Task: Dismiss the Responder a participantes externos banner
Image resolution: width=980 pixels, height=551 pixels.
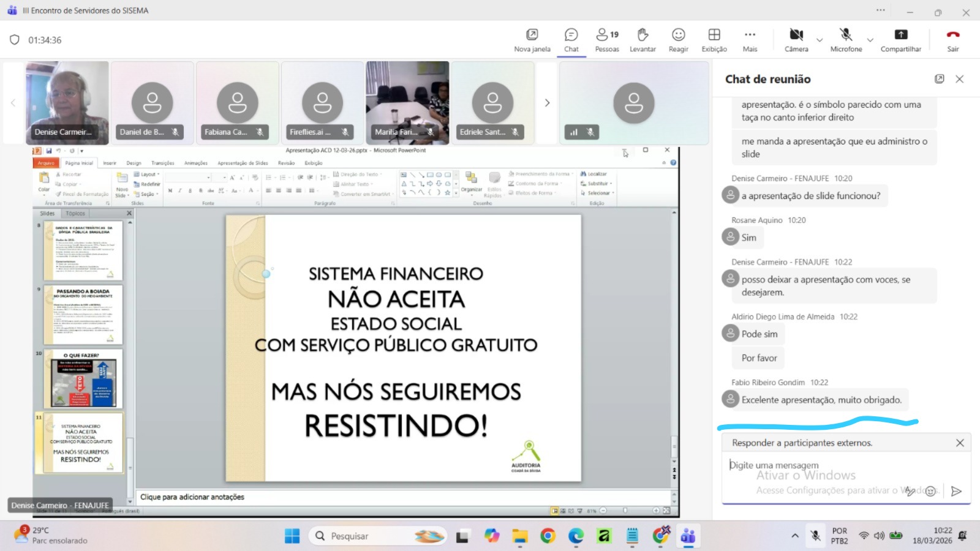Action: [x=960, y=443]
